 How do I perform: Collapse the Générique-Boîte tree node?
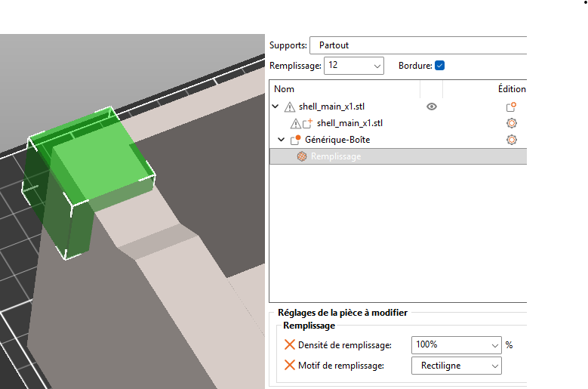282,140
